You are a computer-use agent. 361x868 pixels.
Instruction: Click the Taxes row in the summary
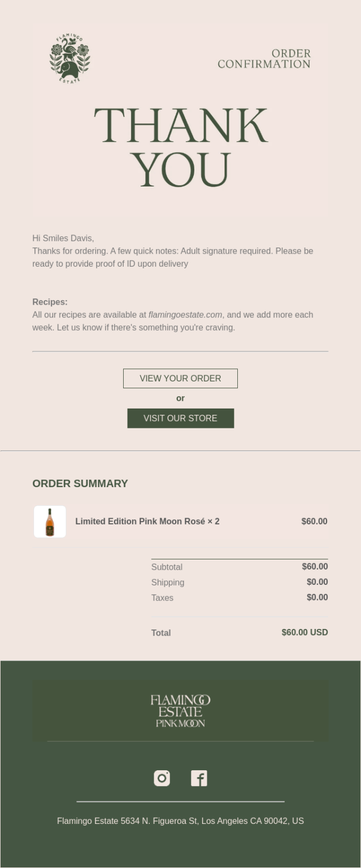(162, 597)
